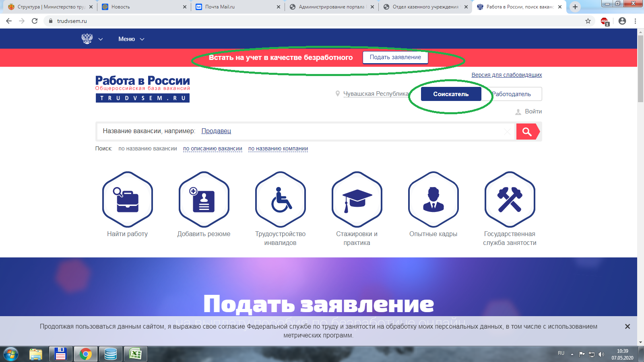644x362 pixels.
Task: Switch to the Администрирование портала tab
Action: point(332,7)
